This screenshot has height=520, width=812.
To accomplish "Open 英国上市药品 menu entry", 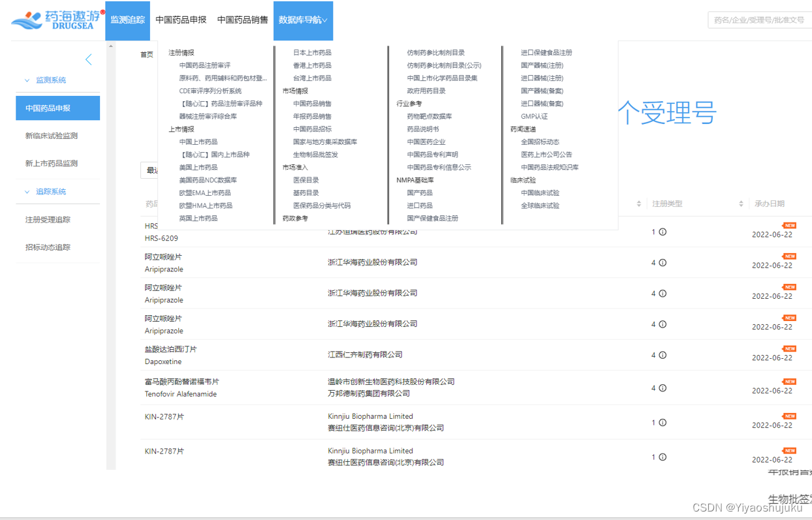I will tap(198, 218).
